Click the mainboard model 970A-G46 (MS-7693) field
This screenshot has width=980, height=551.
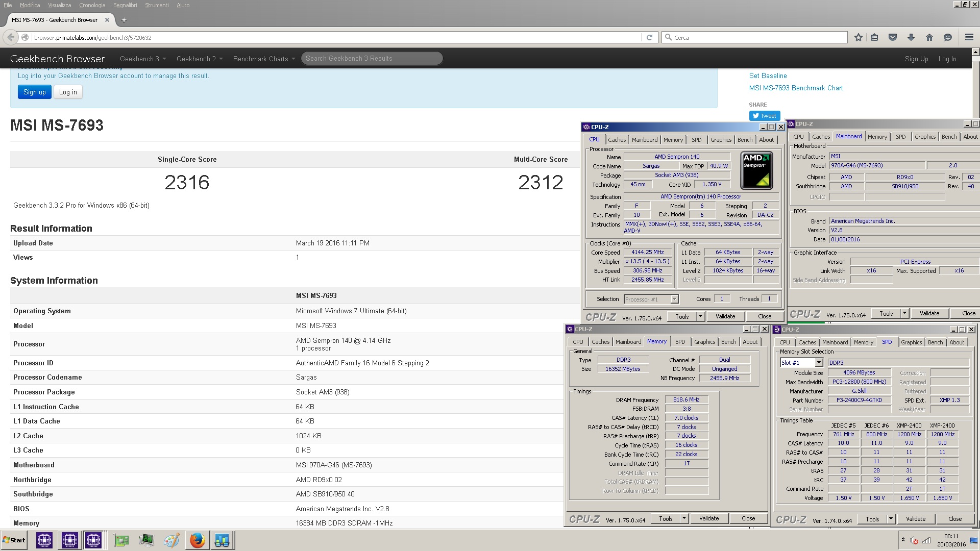[x=877, y=166]
